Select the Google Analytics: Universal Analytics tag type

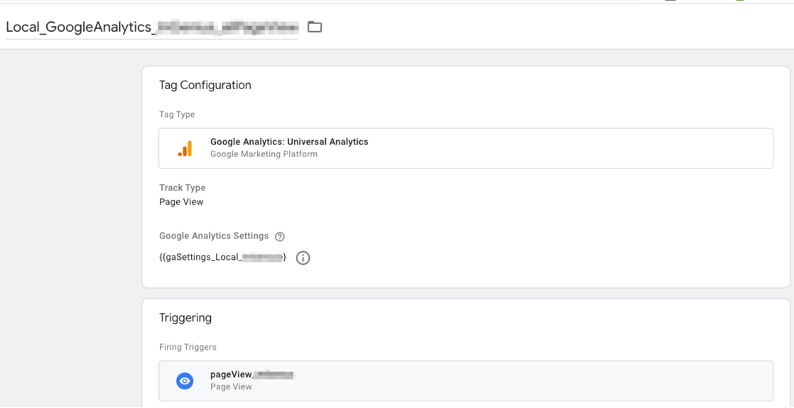point(289,142)
